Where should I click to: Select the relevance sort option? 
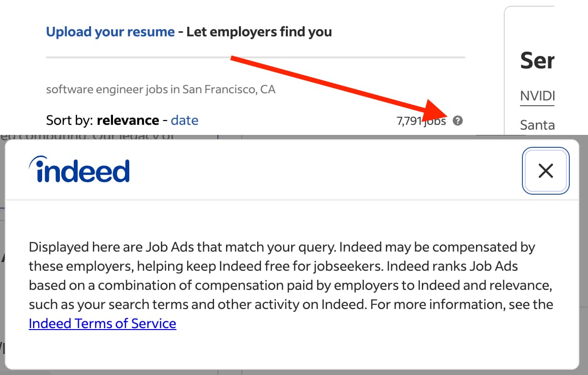coord(128,120)
